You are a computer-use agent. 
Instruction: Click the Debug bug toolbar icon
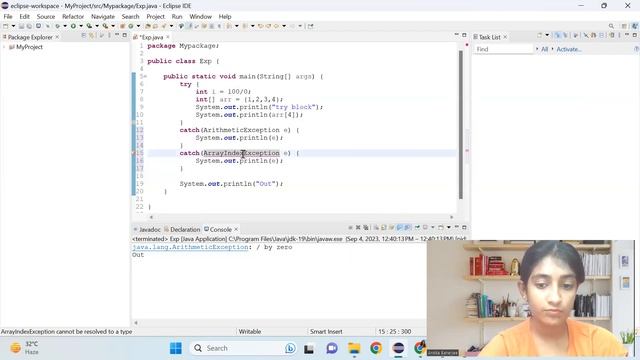click(x=58, y=26)
